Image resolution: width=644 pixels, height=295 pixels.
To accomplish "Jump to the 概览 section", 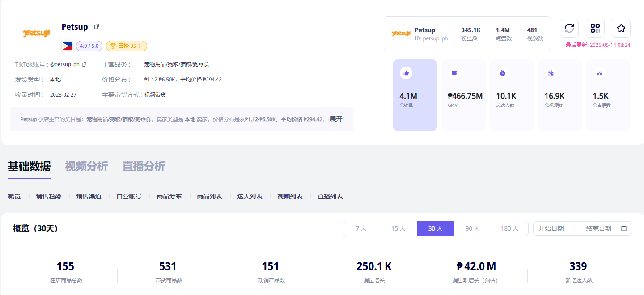I will pyautogui.click(x=14, y=196).
